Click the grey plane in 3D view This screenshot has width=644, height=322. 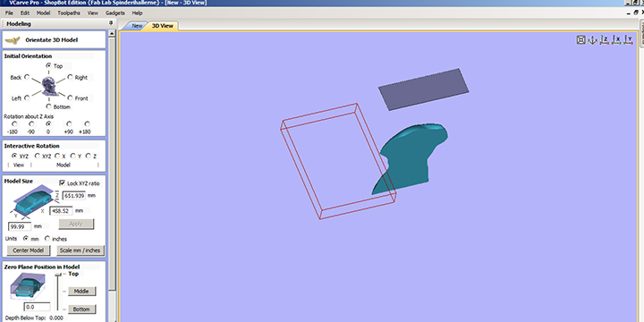pyautogui.click(x=423, y=89)
